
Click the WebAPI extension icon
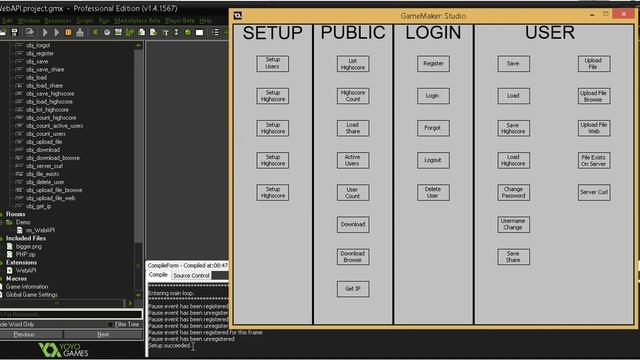(x=10, y=270)
